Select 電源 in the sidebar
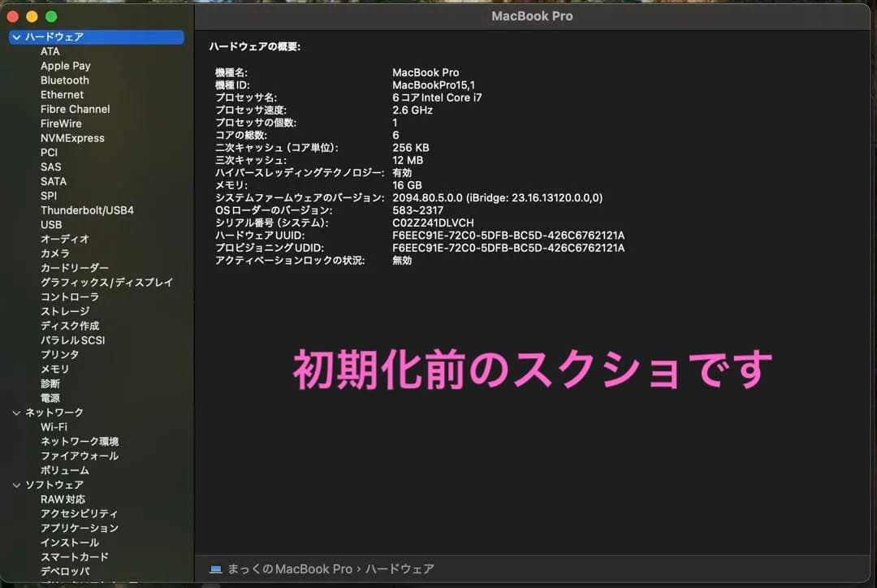The image size is (877, 588). click(x=50, y=398)
